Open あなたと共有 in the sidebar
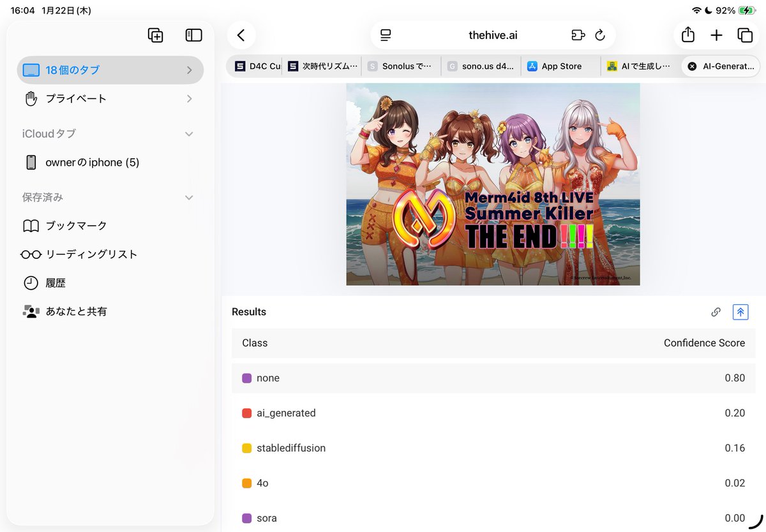766x532 pixels. (110, 312)
